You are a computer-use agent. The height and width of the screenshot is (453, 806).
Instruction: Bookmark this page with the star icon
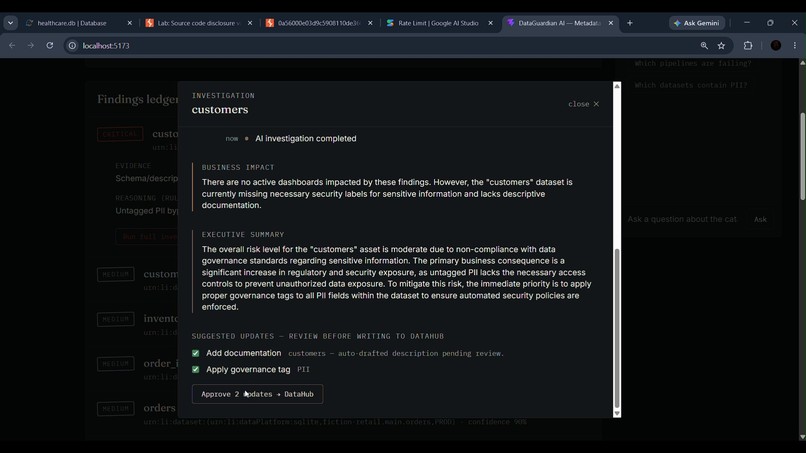tap(722, 46)
